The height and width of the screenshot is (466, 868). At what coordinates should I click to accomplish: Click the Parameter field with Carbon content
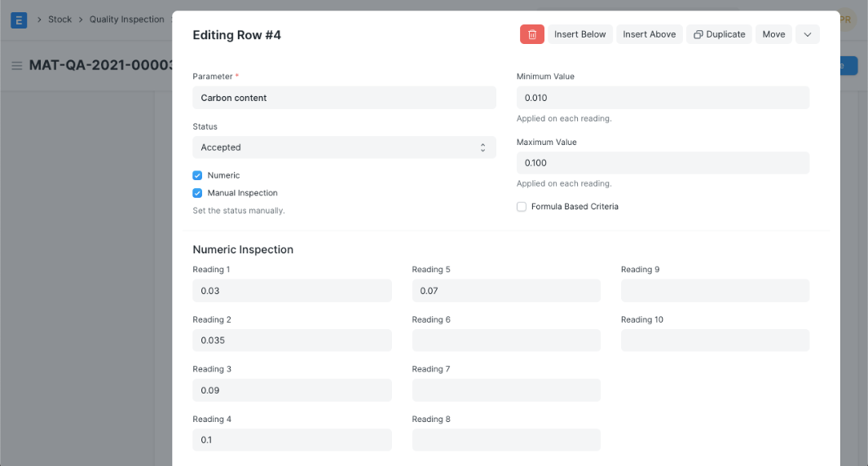point(344,98)
